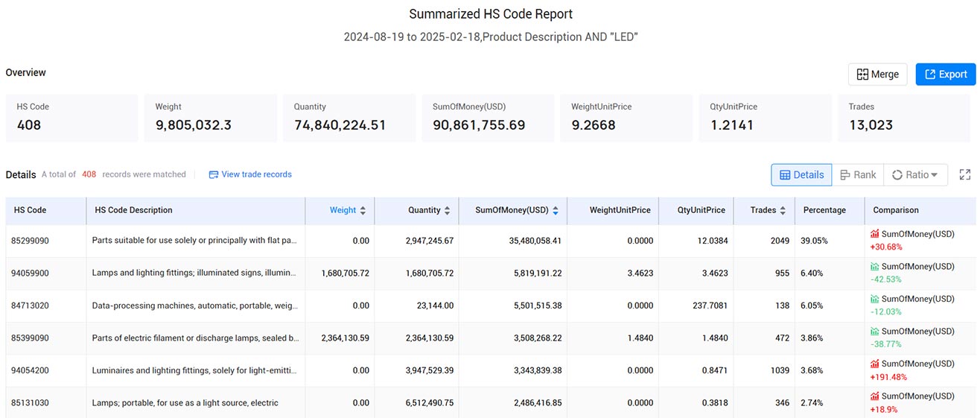Click the WeightUnitPrice column header
The width and height of the screenshot is (980, 418).
coord(620,210)
